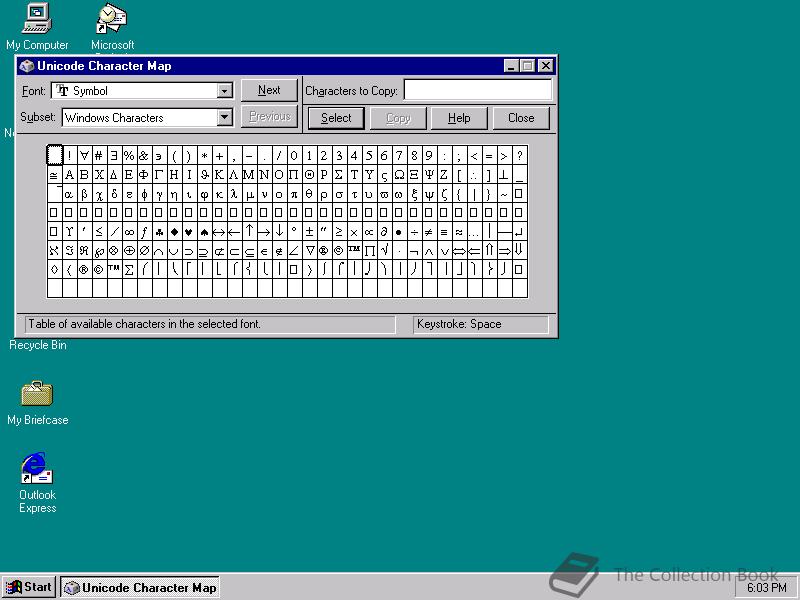
Task: Click the Windows Characters subset field
Action: [147, 117]
